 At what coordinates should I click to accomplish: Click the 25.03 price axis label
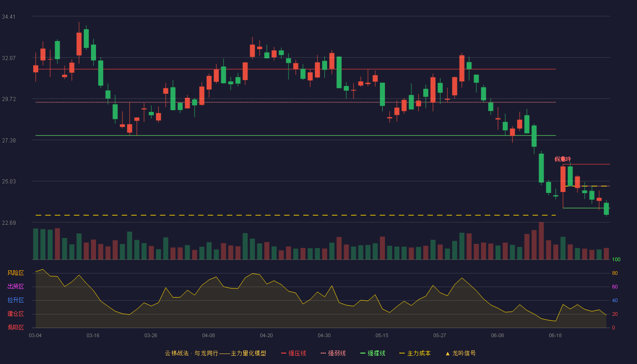pyautogui.click(x=9, y=182)
